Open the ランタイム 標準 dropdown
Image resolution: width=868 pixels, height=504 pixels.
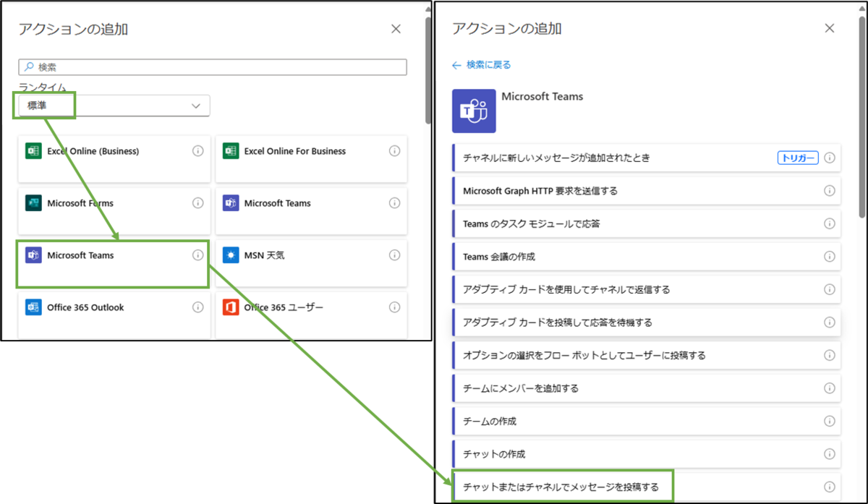coord(114,106)
